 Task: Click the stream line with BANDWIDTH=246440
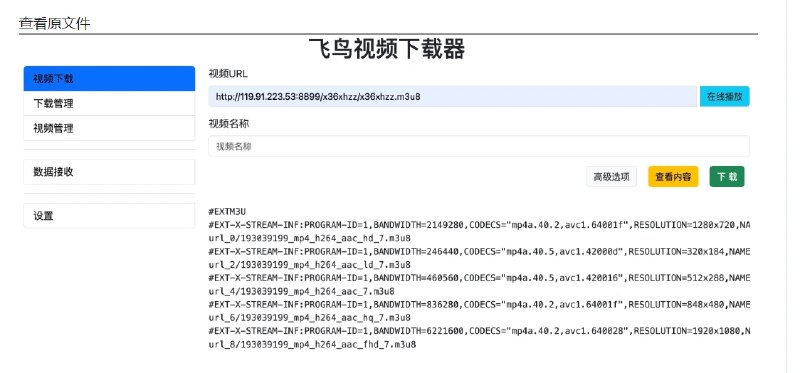(x=479, y=252)
